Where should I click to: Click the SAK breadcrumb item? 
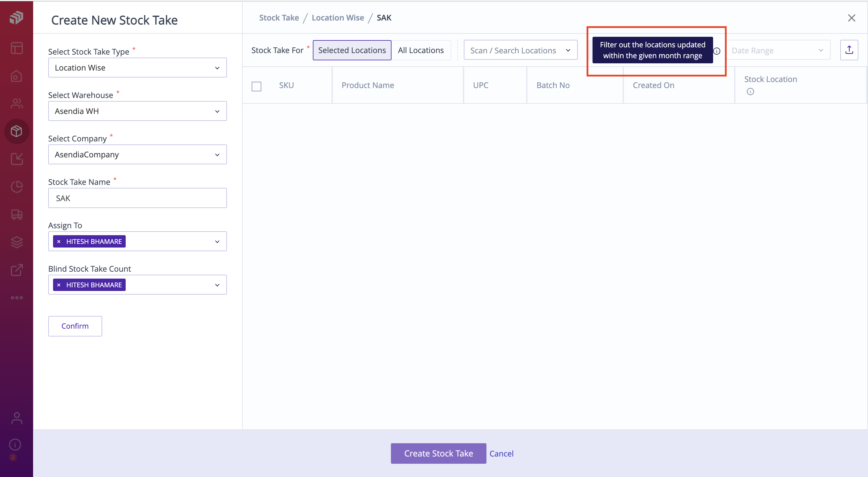(384, 17)
